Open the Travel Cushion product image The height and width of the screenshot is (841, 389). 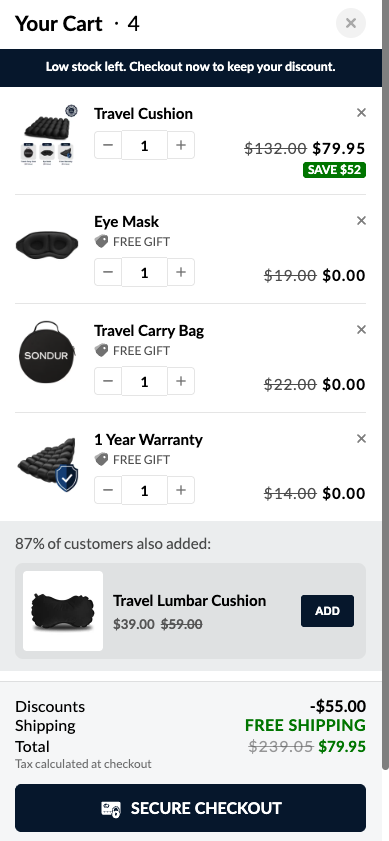click(x=47, y=135)
